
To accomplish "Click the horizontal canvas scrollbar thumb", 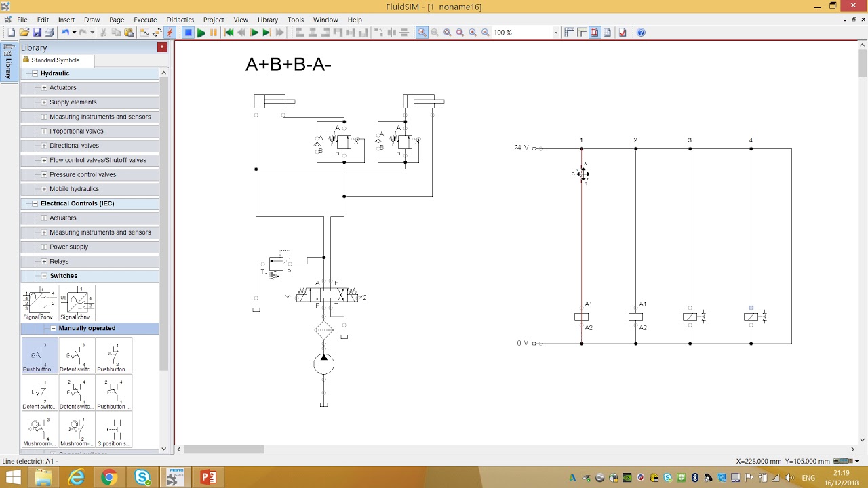I will [x=224, y=449].
